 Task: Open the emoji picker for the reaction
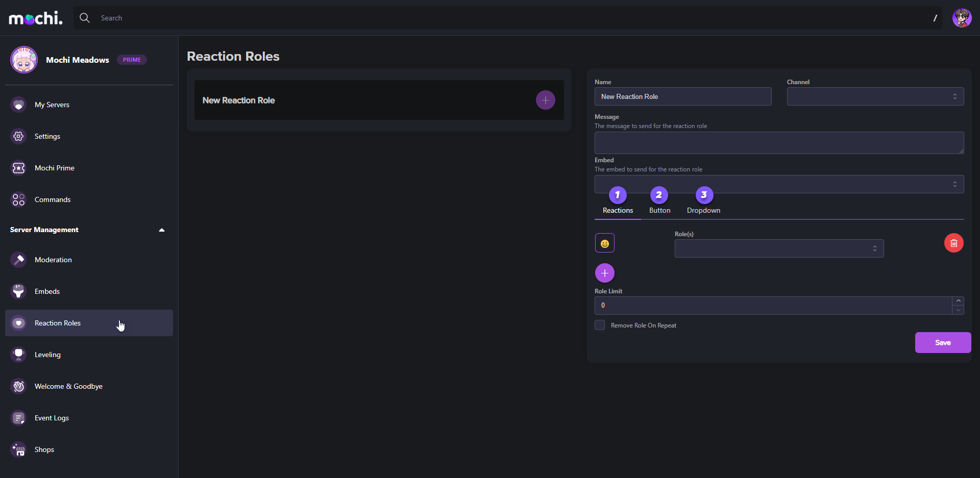click(x=604, y=243)
